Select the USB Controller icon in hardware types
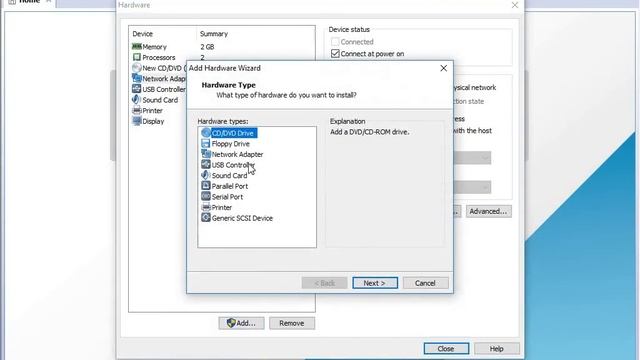This screenshot has height=360, width=640. 206,165
